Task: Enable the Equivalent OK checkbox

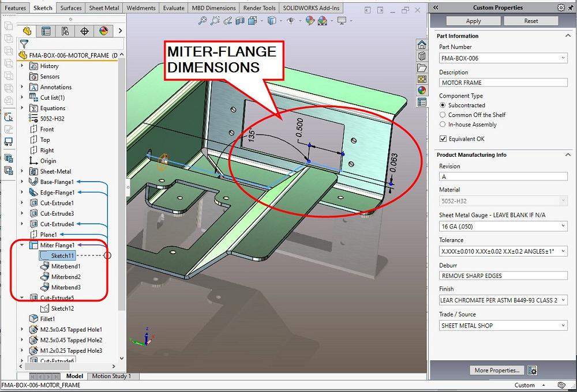Action: (443, 138)
